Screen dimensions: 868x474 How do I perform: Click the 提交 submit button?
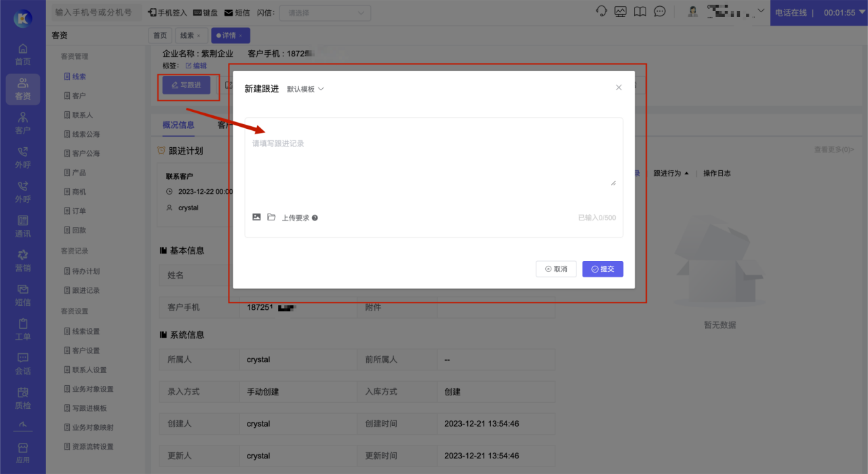[x=602, y=269]
